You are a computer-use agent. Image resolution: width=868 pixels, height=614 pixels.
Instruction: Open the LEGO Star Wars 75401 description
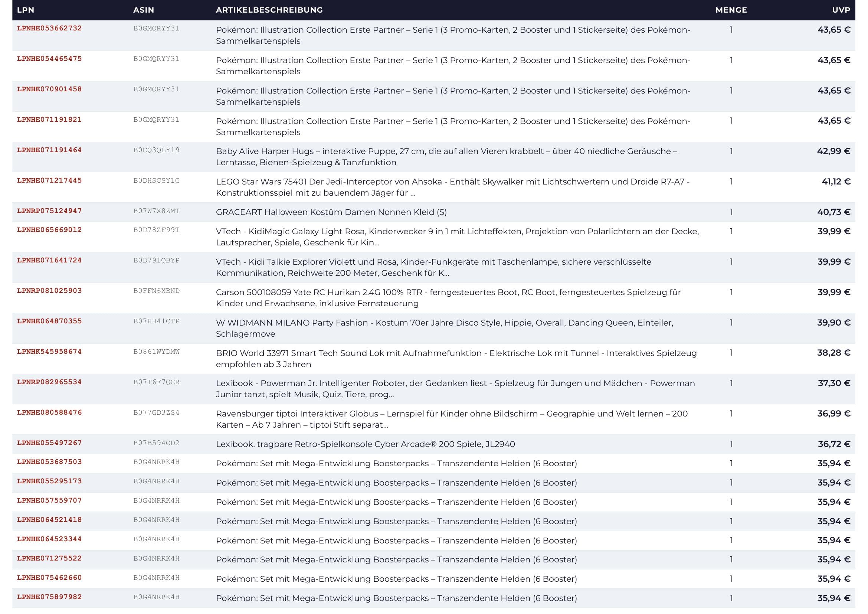coord(452,187)
